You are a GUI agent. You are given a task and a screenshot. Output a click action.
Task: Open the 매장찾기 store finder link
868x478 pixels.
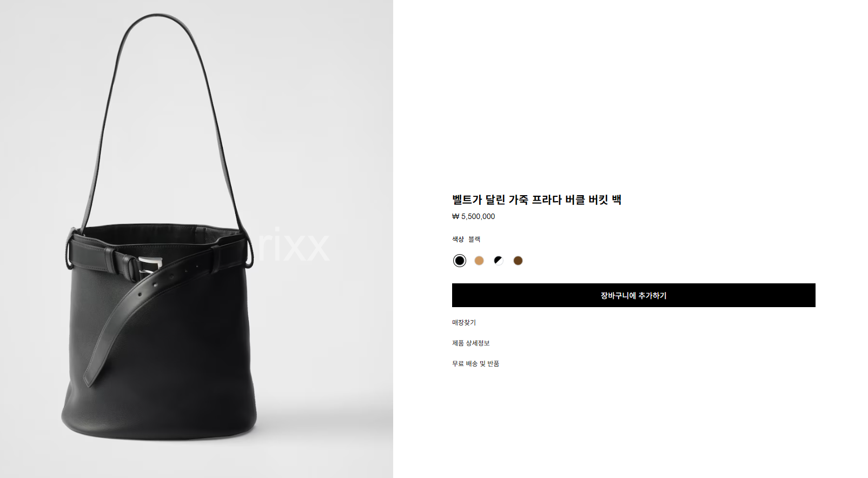464,322
